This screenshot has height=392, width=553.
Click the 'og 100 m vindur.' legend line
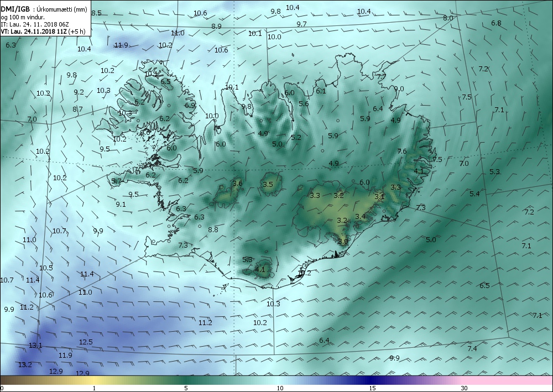point(23,17)
